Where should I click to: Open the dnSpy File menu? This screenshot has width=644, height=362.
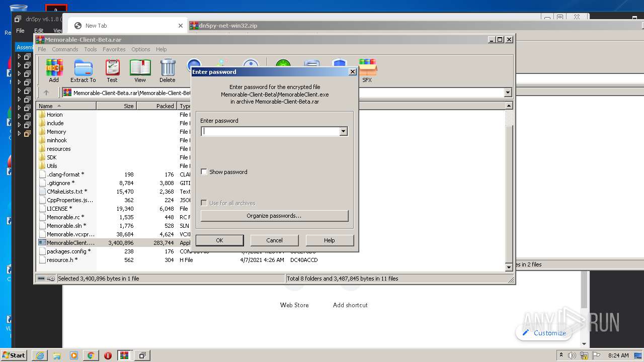[x=20, y=31]
